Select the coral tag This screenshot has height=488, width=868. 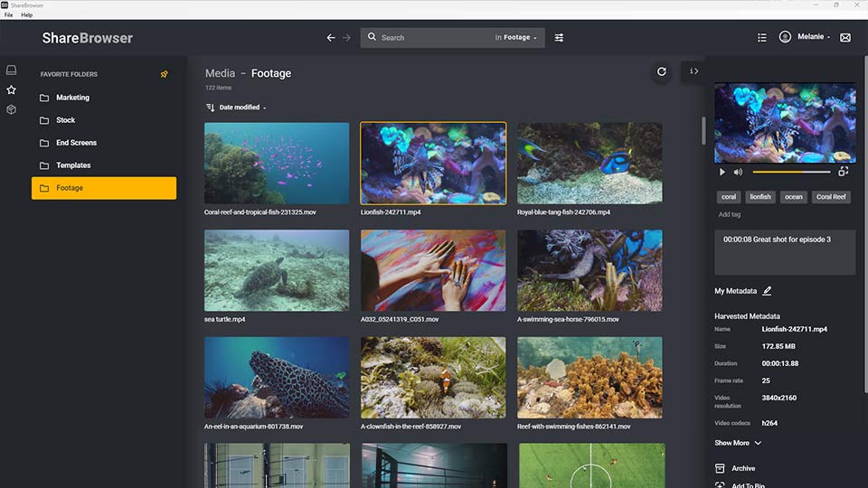[x=729, y=196]
